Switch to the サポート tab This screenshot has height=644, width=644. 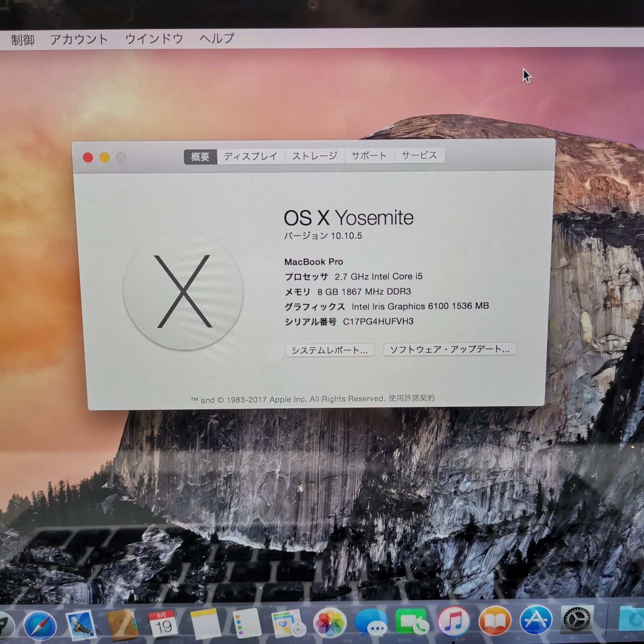(369, 155)
